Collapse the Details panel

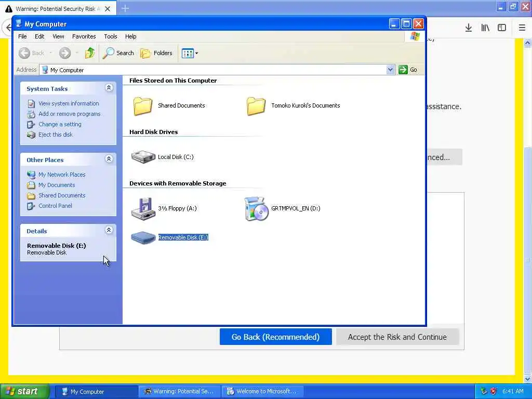pos(109,230)
